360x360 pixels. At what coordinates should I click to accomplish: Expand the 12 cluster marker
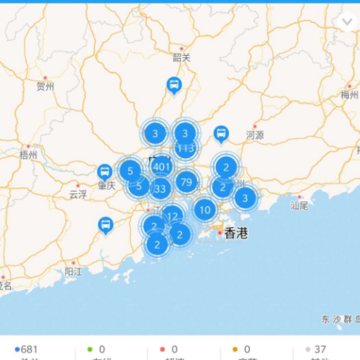pyautogui.click(x=172, y=216)
